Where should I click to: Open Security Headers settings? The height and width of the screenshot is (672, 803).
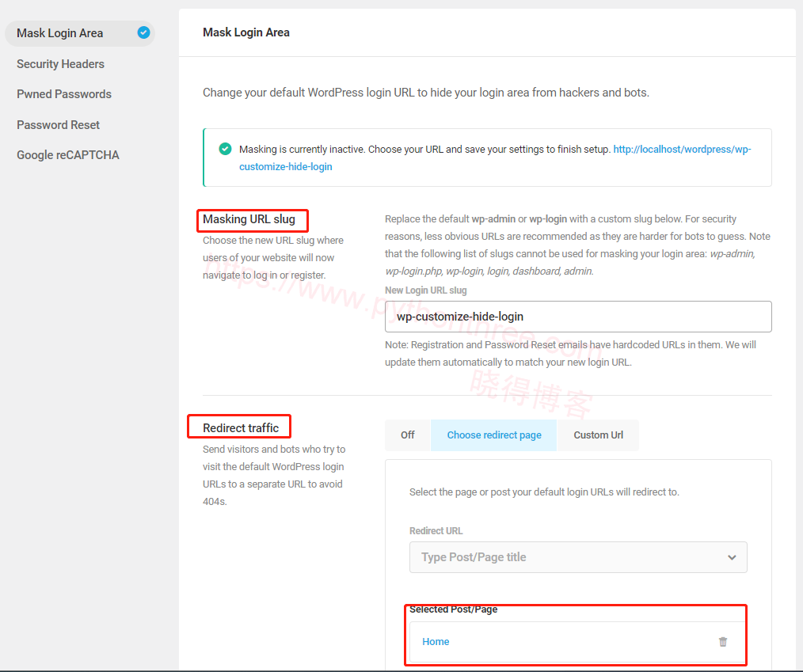point(60,64)
